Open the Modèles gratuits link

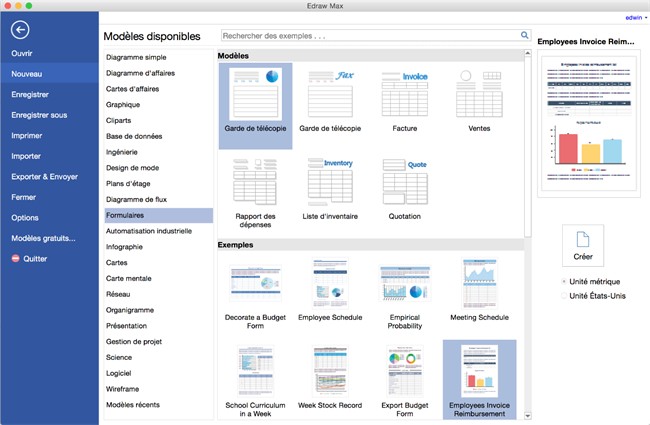coord(43,238)
